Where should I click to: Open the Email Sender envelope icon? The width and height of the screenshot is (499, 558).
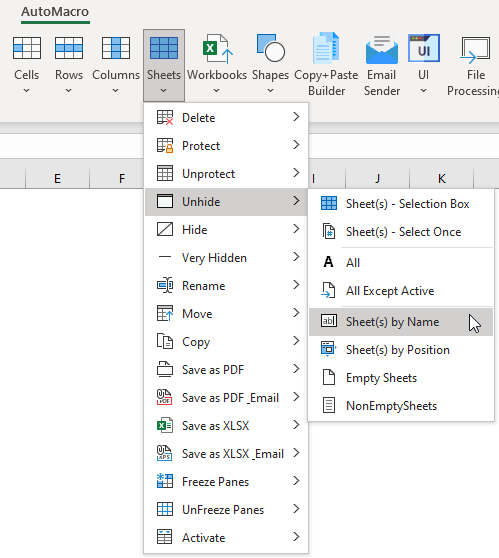[382, 49]
